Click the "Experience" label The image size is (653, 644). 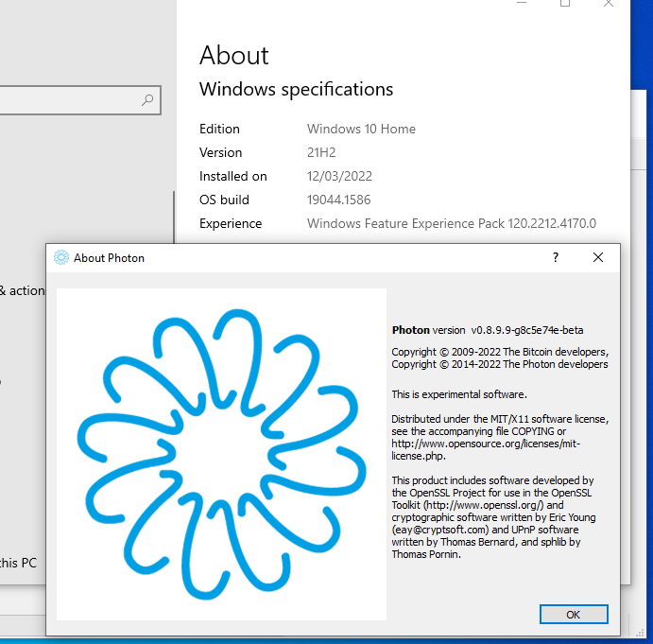(x=231, y=223)
